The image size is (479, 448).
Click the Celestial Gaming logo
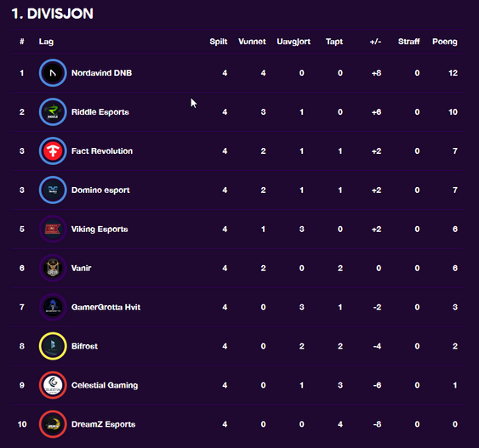point(53,385)
